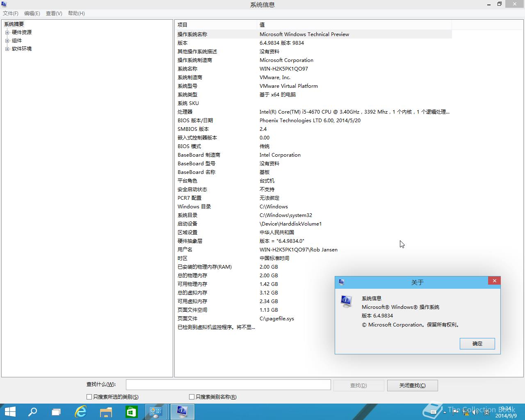This screenshot has height=420, width=525.
Task: Select the 安全启动状态 row
Action: [313, 189]
